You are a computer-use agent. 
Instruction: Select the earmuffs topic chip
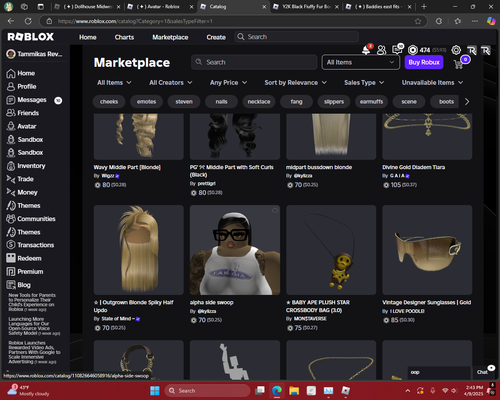coord(371,102)
